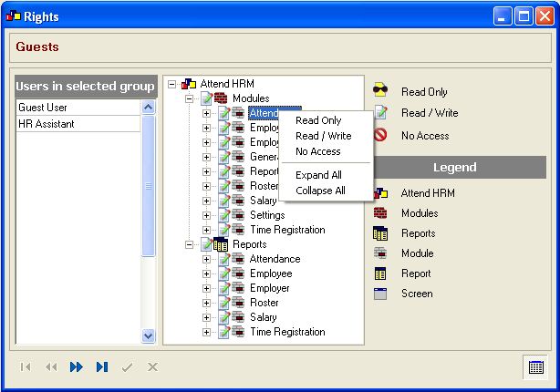Click the Rights window title icon
The image size is (560, 392).
click(14, 16)
